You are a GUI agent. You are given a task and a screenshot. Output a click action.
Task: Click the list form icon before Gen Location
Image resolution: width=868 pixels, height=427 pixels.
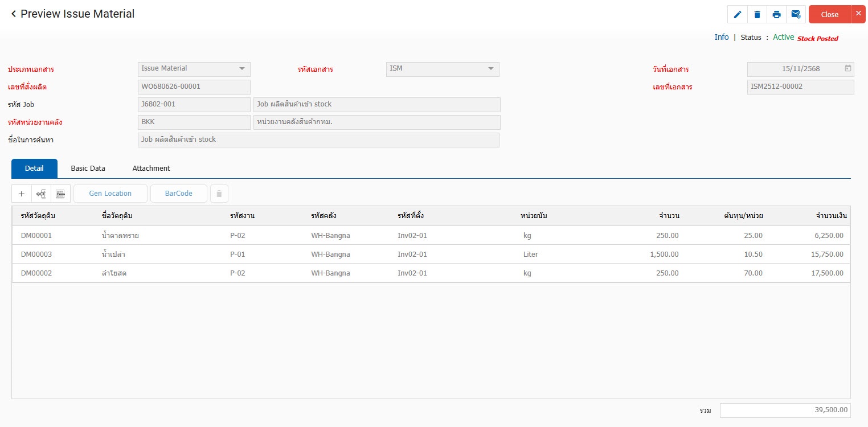point(60,194)
